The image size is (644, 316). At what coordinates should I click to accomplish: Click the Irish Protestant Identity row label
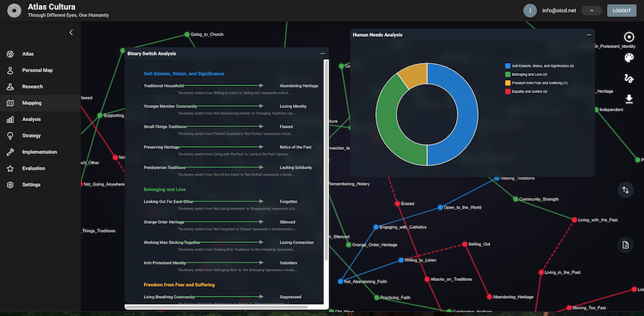[165, 263]
